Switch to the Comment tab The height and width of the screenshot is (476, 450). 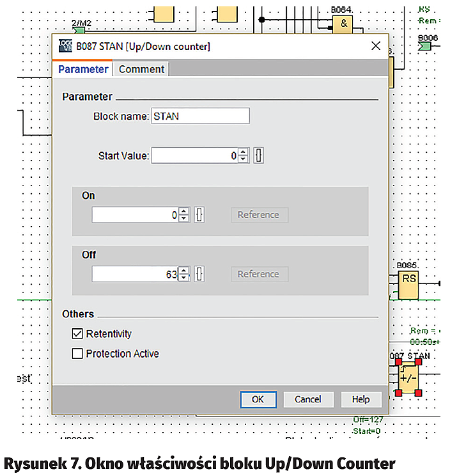click(141, 69)
